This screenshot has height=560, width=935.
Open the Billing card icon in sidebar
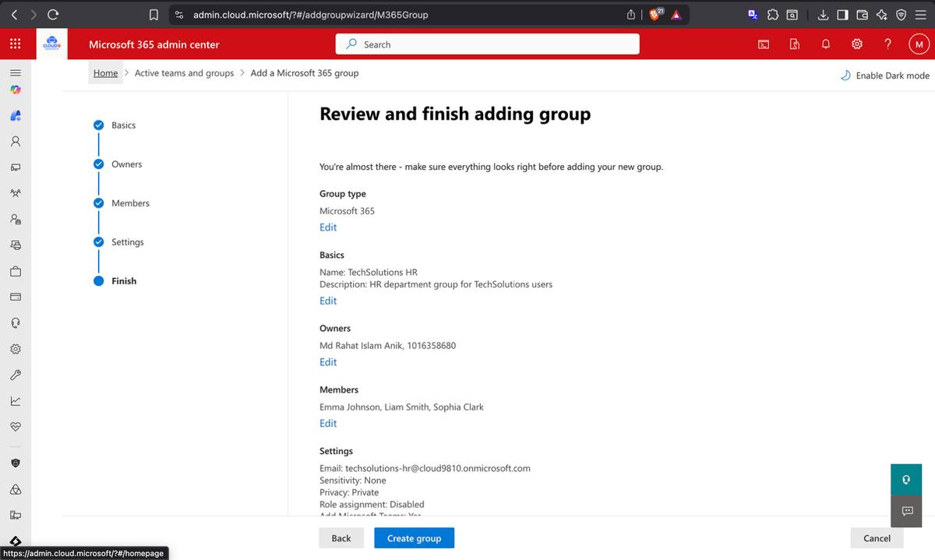15,297
